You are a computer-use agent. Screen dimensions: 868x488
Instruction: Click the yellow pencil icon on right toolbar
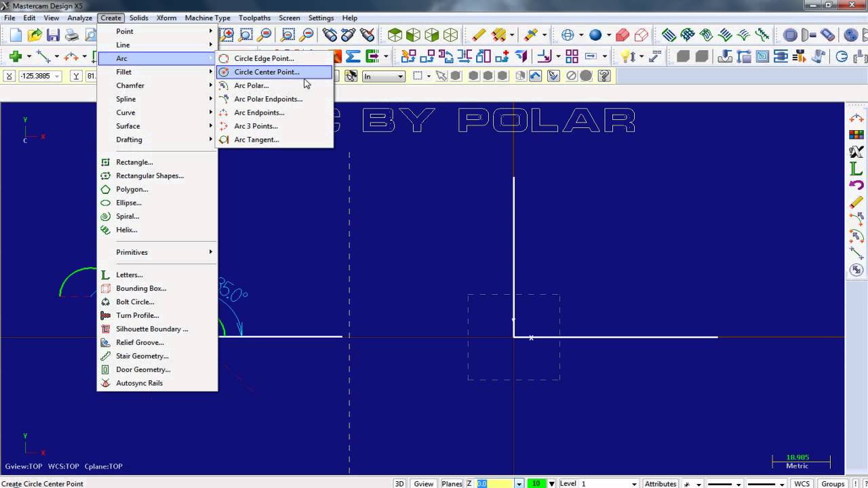pyautogui.click(x=856, y=203)
